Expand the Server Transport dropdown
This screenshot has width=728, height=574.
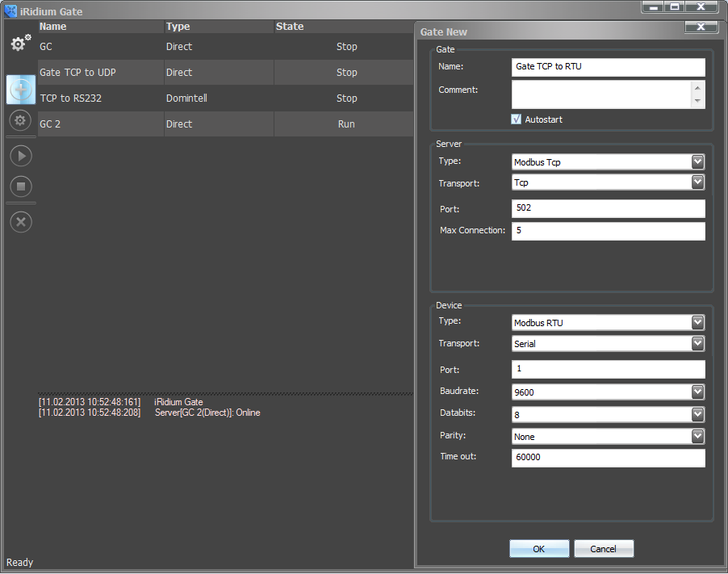point(697,183)
